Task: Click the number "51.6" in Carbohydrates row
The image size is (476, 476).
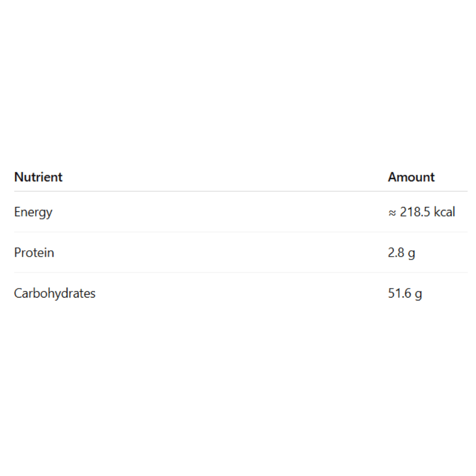Action: [x=400, y=293]
